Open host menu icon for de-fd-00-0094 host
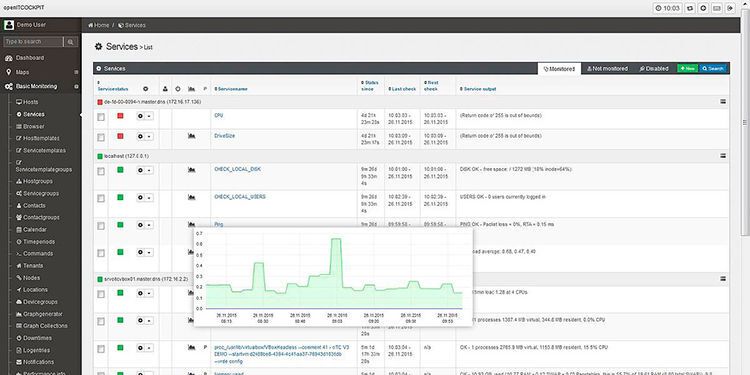 723,102
